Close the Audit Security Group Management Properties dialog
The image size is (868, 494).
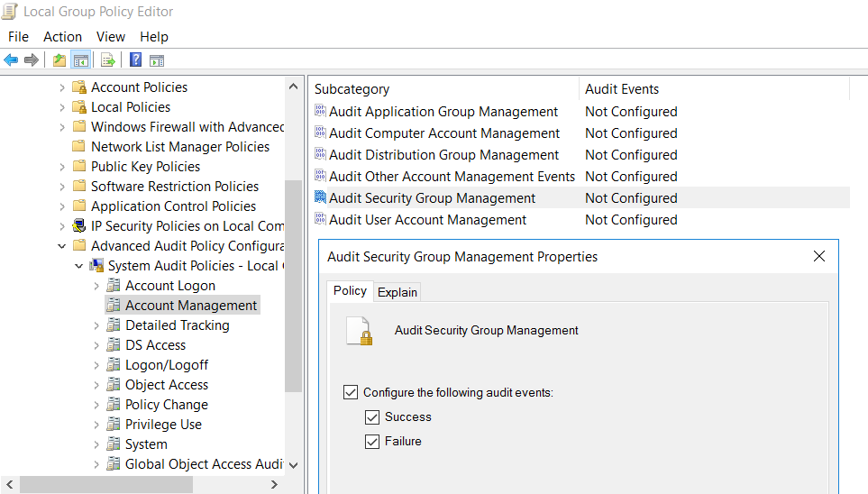click(x=818, y=257)
